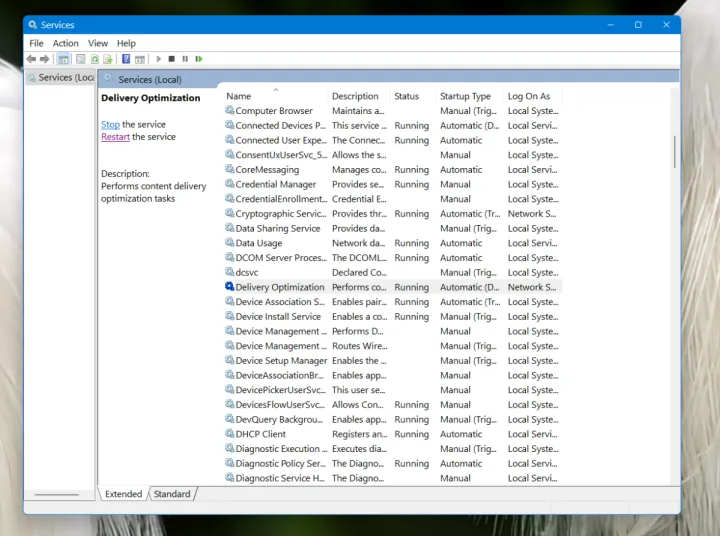Click the Forward arrow in the toolbar
Image resolution: width=720 pixels, height=536 pixels.
pyautogui.click(x=45, y=59)
